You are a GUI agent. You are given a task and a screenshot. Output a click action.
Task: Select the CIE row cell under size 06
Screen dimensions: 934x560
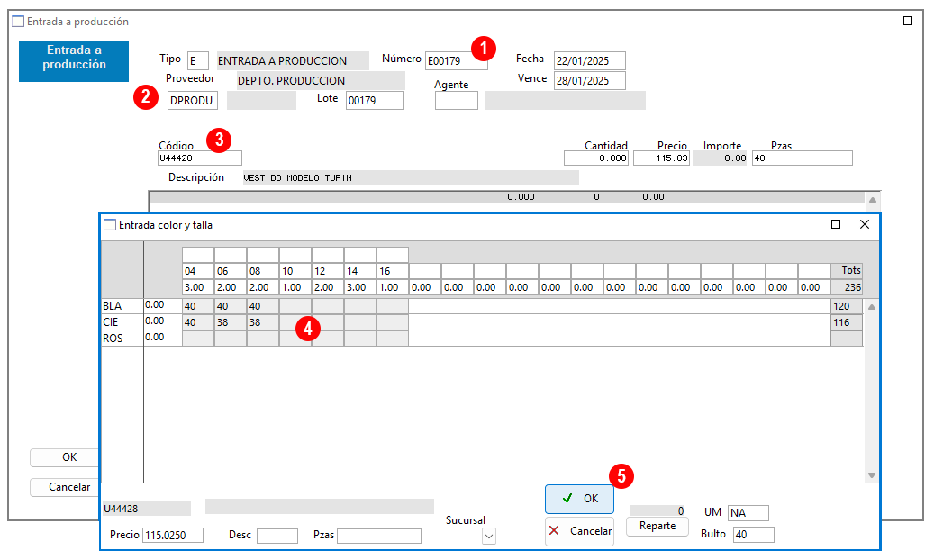231,322
